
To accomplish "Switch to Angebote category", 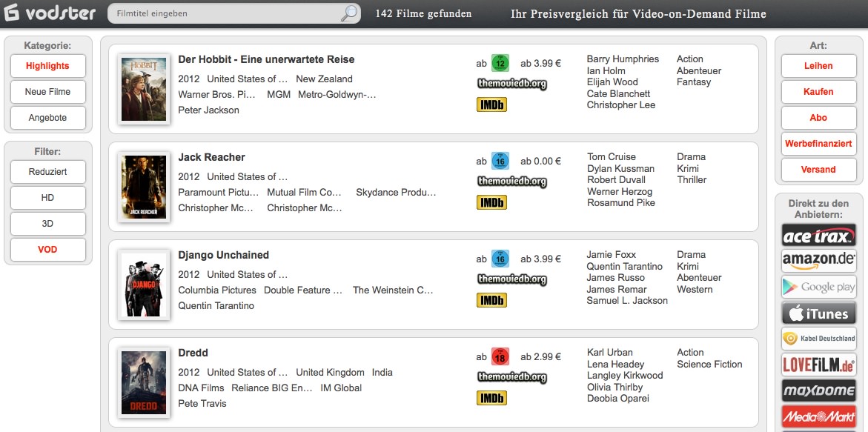I will point(47,118).
